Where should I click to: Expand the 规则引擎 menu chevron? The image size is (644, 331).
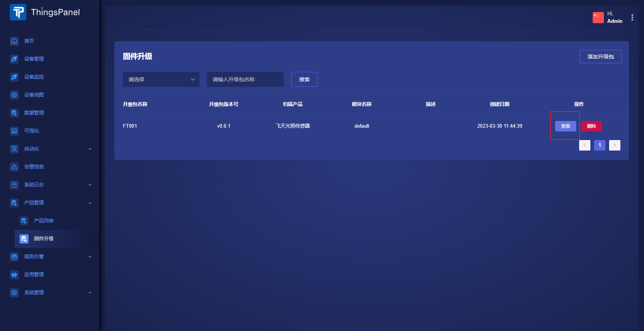pyautogui.click(x=90, y=256)
